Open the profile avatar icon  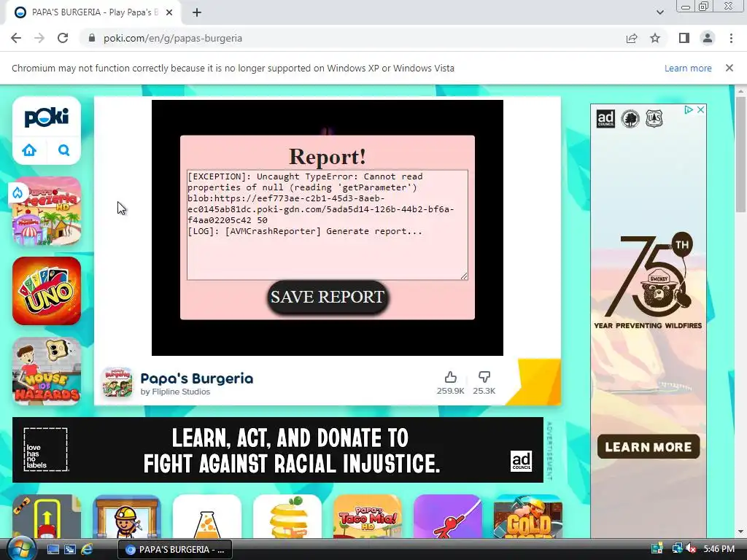(x=708, y=38)
